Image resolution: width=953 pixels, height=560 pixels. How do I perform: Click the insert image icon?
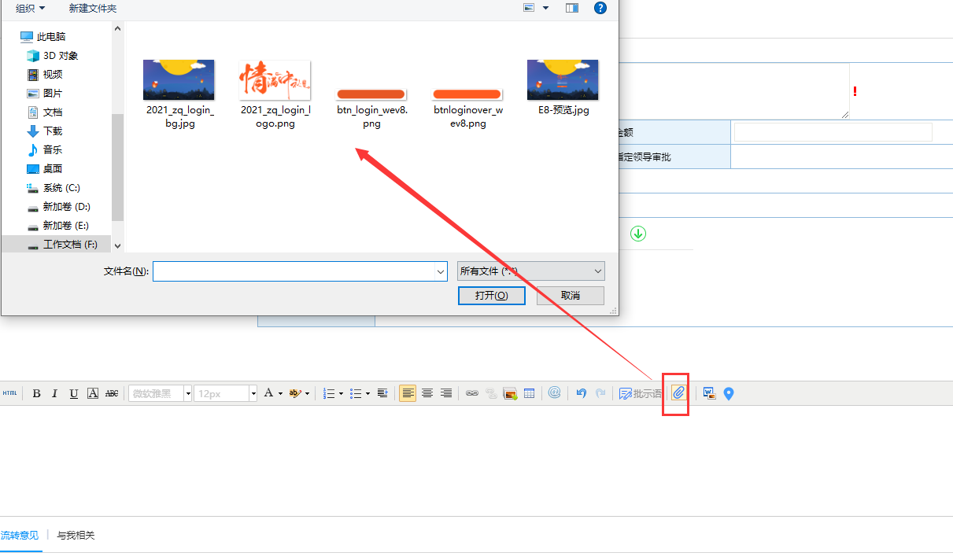(510, 393)
